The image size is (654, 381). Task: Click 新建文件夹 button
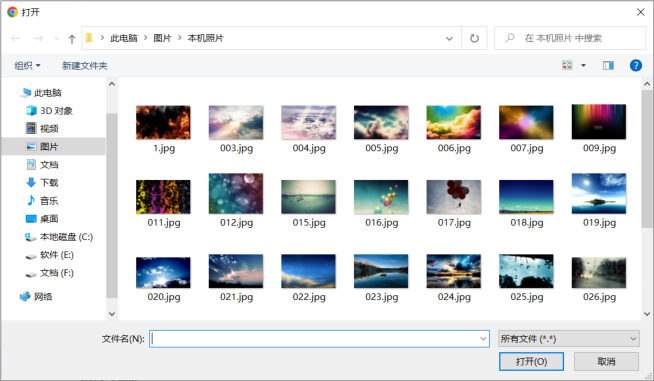point(85,66)
